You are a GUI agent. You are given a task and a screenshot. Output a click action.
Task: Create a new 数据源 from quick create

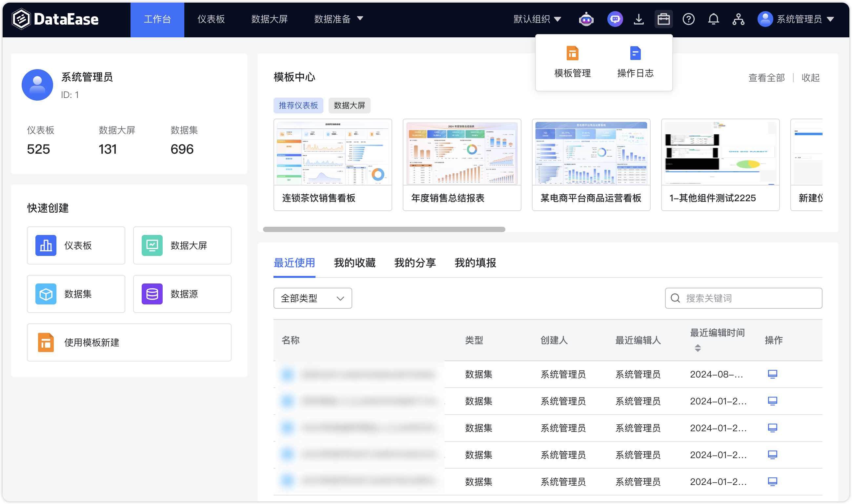pos(182,294)
